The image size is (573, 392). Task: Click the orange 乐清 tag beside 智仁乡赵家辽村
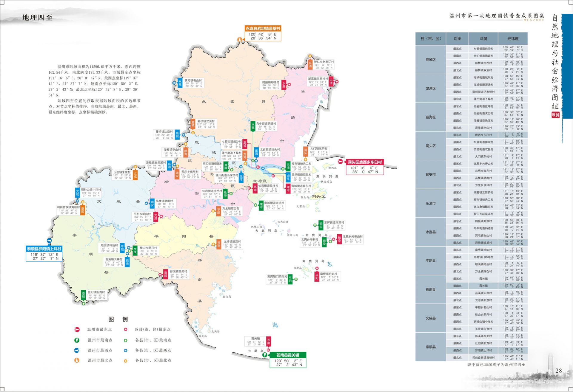(x=310, y=64)
